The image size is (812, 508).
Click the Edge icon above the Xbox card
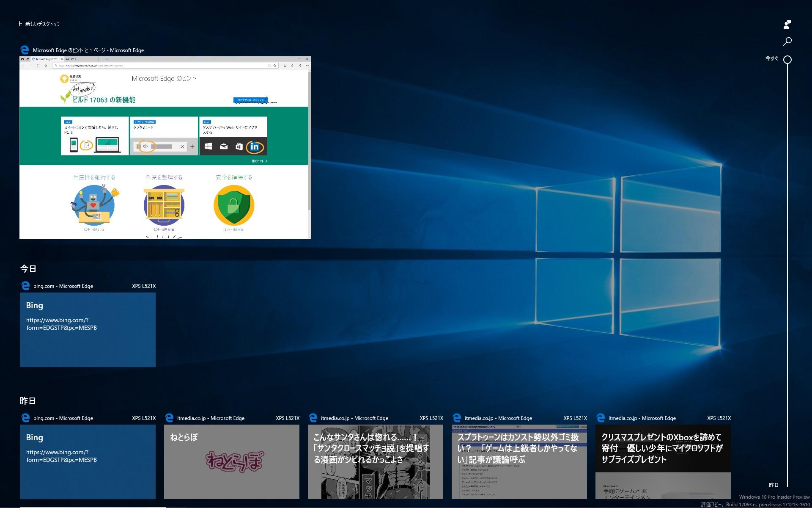pos(601,418)
